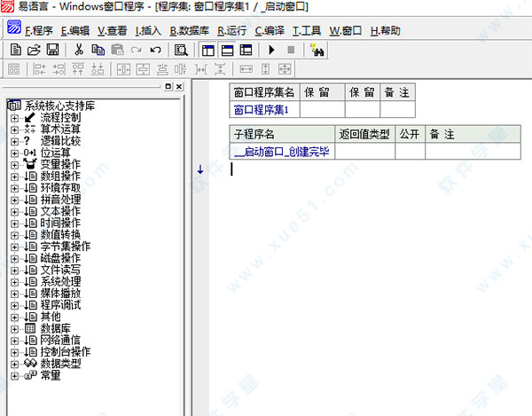
Task: Click the Redo arrow icon
Action: tap(137, 50)
